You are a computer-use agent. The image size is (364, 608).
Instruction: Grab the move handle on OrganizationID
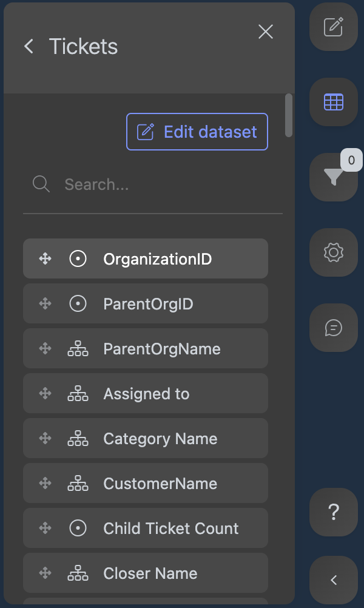[x=45, y=258]
